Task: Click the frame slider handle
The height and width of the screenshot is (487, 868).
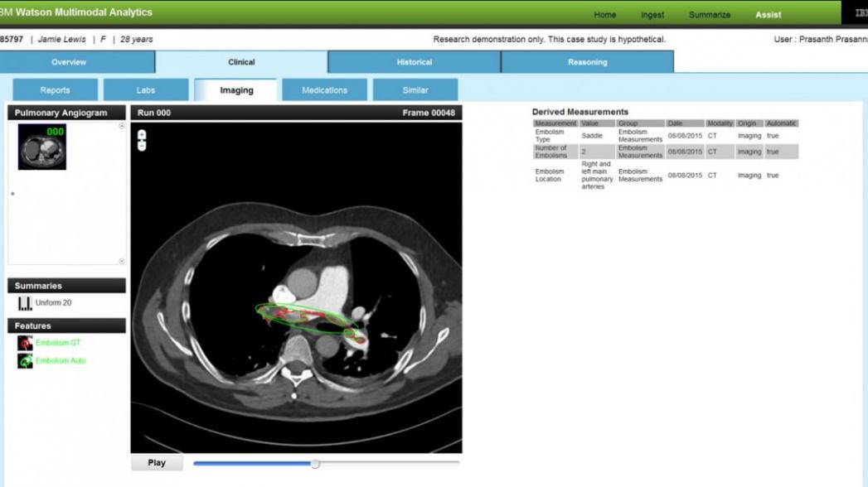Action: click(x=315, y=464)
